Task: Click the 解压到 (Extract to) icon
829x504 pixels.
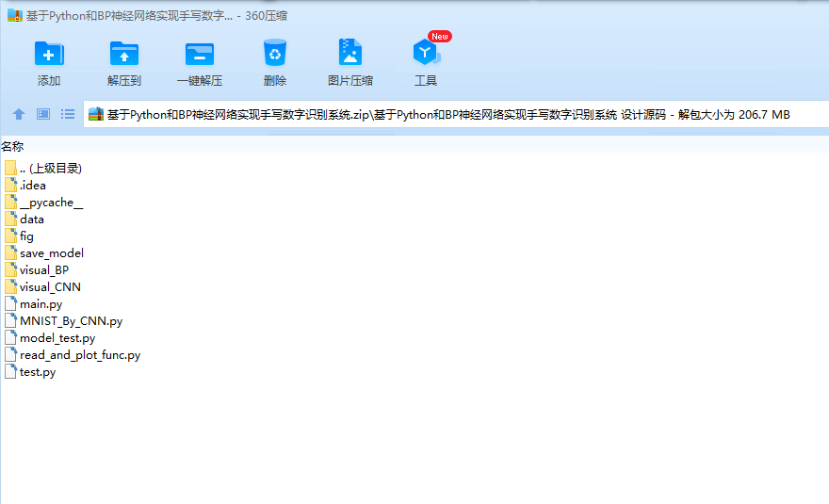Action: click(124, 54)
